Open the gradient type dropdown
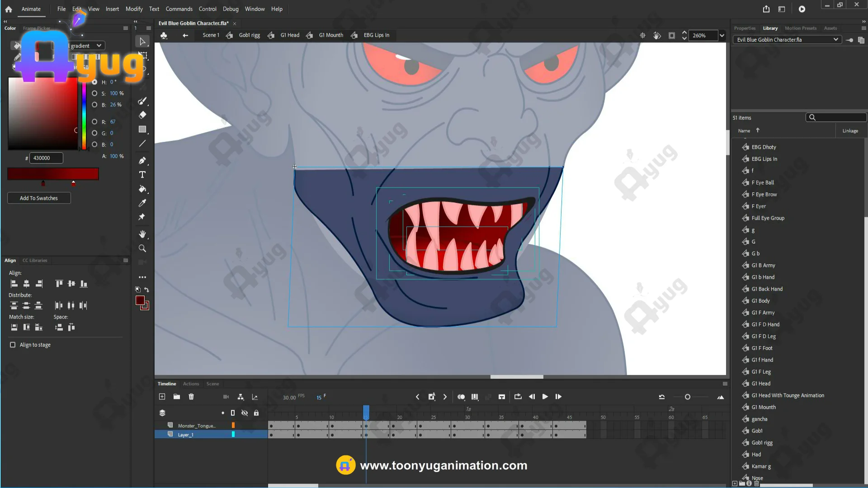This screenshot has width=868, height=488. coord(99,46)
